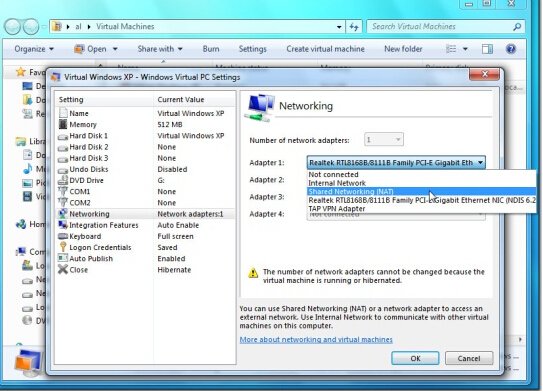Click the refresh icon beside address bar
The height and width of the screenshot is (391, 543).
pos(354,26)
